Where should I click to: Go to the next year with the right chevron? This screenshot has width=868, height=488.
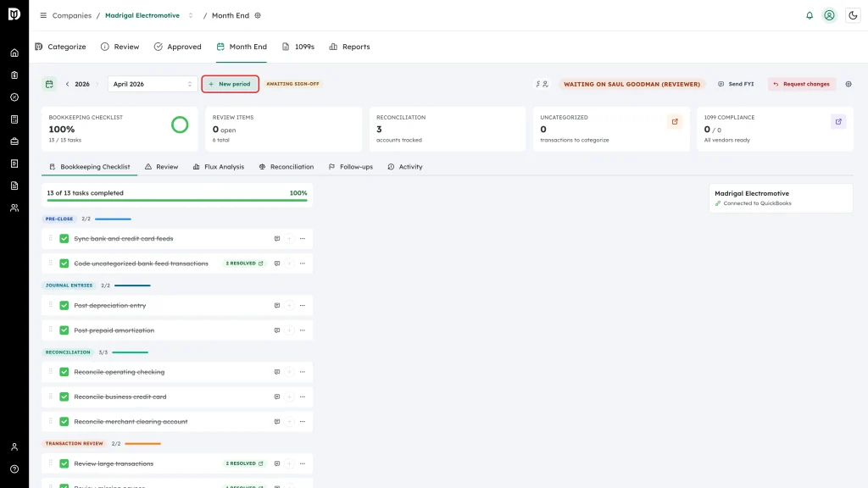(97, 84)
